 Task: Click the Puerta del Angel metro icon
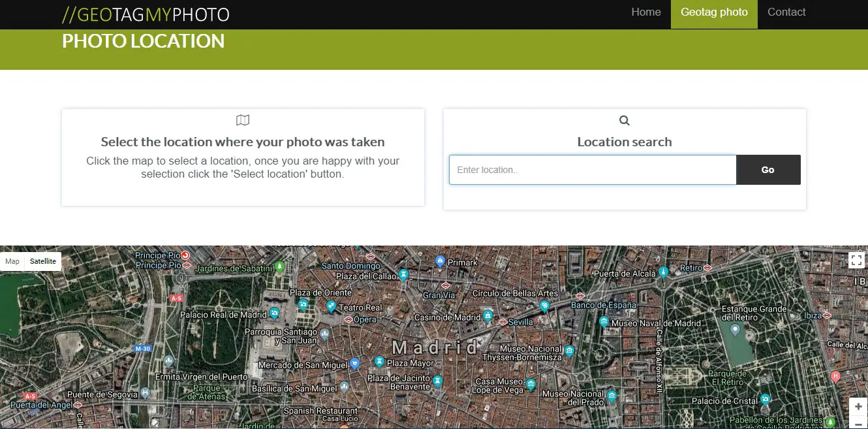[78, 405]
